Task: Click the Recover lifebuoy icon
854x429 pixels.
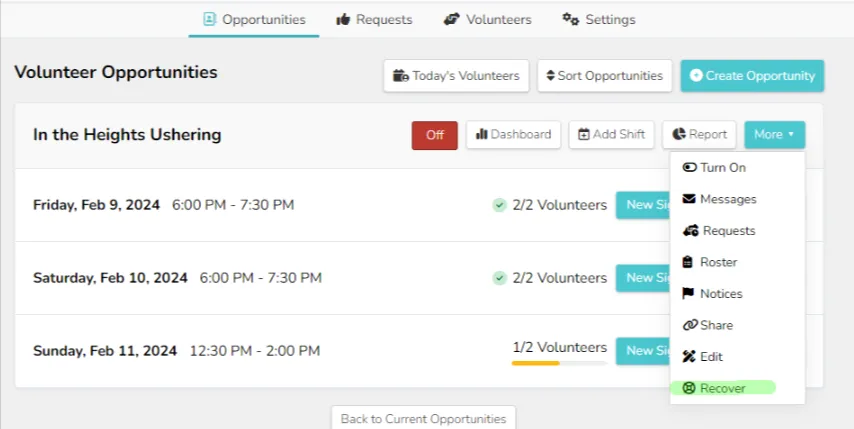Action: pyautogui.click(x=689, y=388)
